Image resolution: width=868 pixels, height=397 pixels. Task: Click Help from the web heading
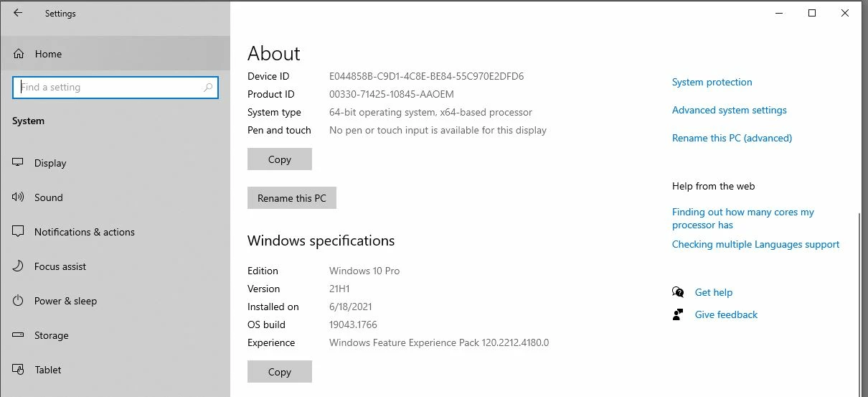(714, 186)
